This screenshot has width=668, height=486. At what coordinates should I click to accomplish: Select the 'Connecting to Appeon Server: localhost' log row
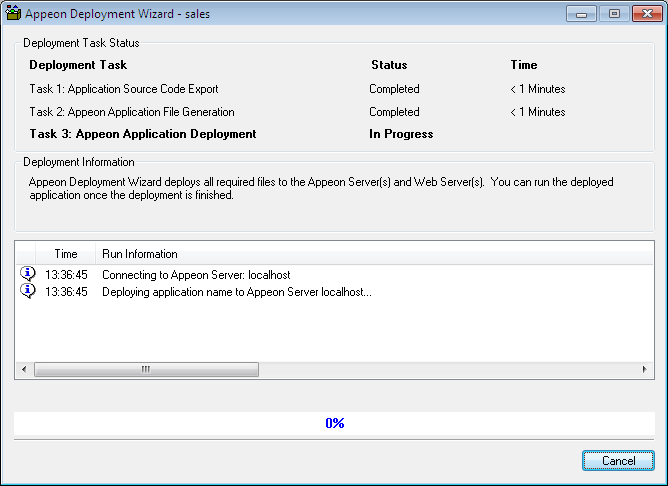334,275
